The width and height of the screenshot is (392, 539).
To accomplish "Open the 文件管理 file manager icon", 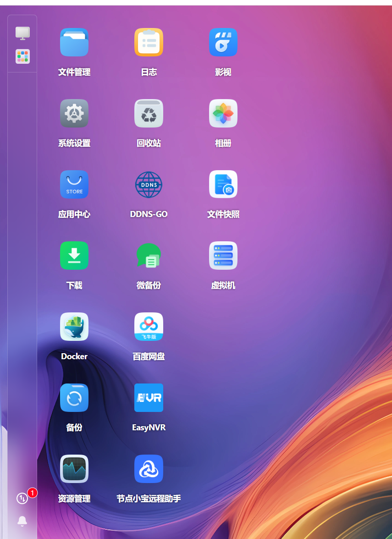I will click(74, 42).
